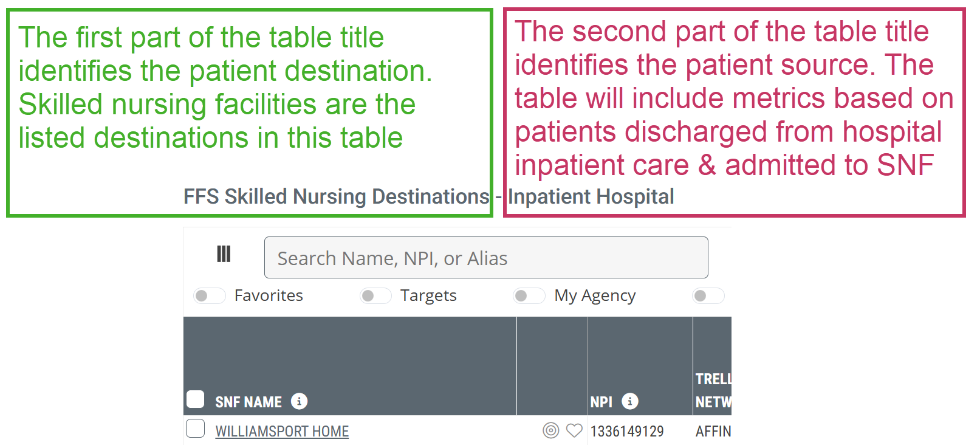Click the NPI number 1336149129
980x445 pixels.
point(627,431)
